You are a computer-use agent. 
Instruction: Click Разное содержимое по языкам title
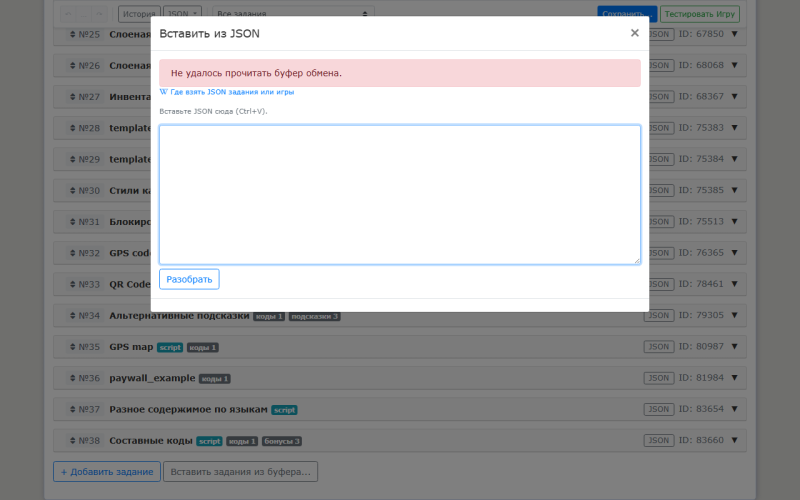coord(188,409)
